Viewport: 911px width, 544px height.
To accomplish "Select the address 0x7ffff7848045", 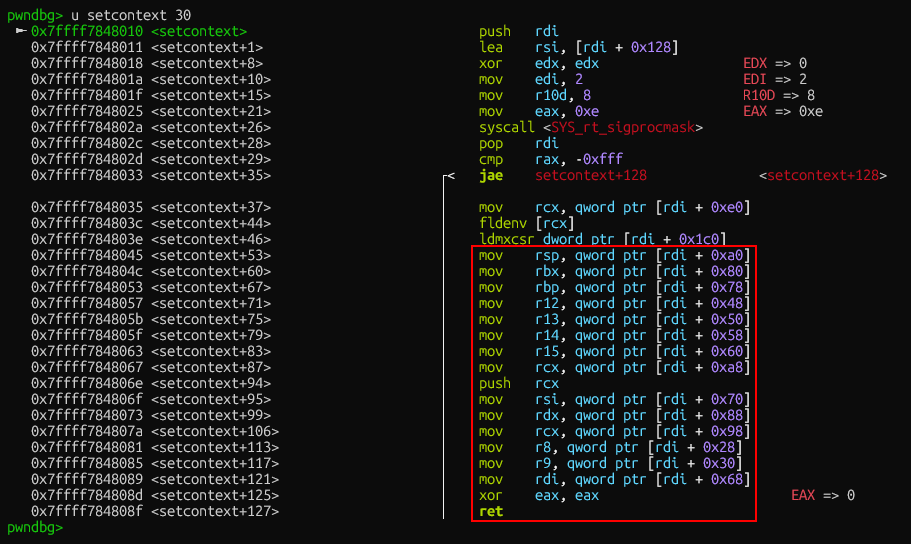I will pos(87,256).
